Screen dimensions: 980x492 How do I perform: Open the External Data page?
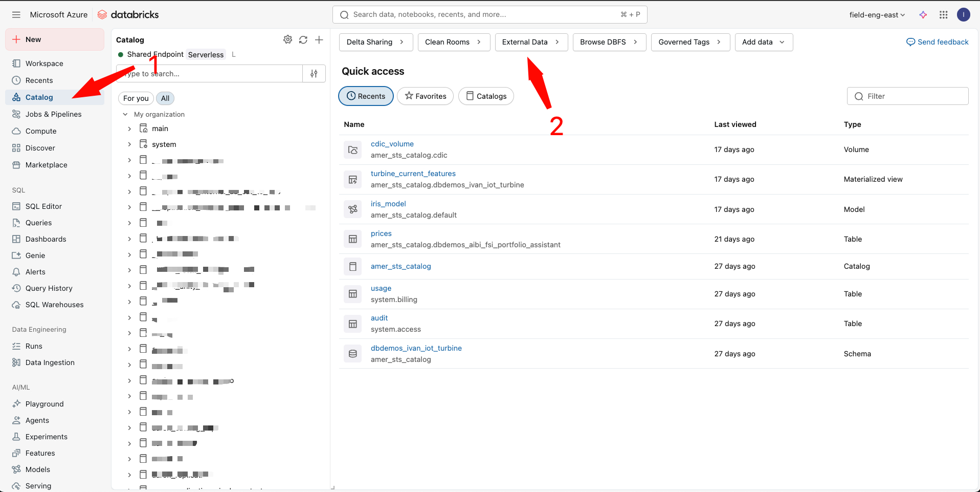(x=531, y=42)
